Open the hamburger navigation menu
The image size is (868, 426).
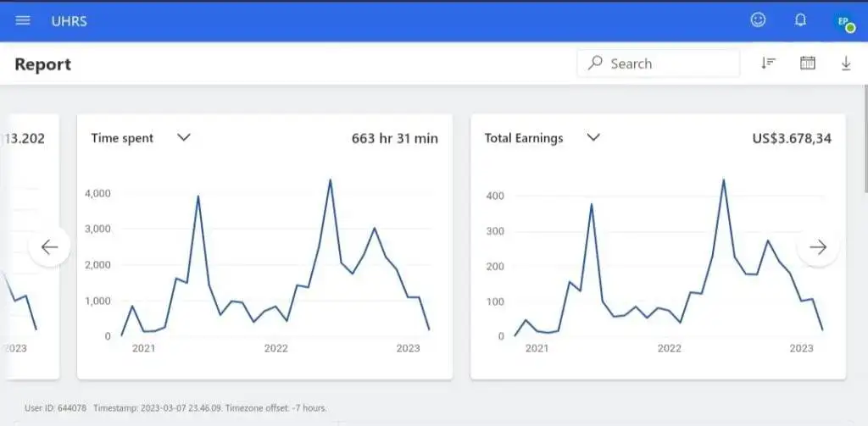click(23, 20)
